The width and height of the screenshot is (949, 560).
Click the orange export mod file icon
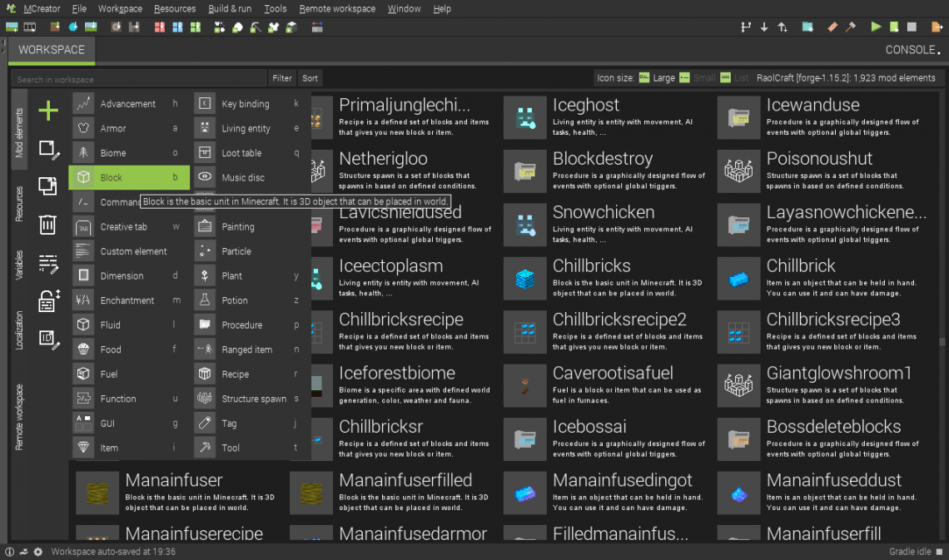click(x=937, y=27)
